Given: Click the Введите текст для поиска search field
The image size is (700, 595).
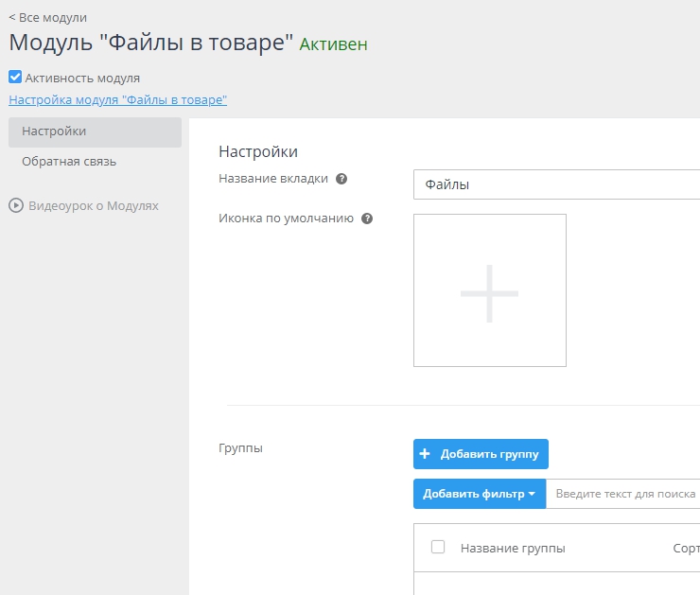Looking at the screenshot, I should [x=624, y=494].
